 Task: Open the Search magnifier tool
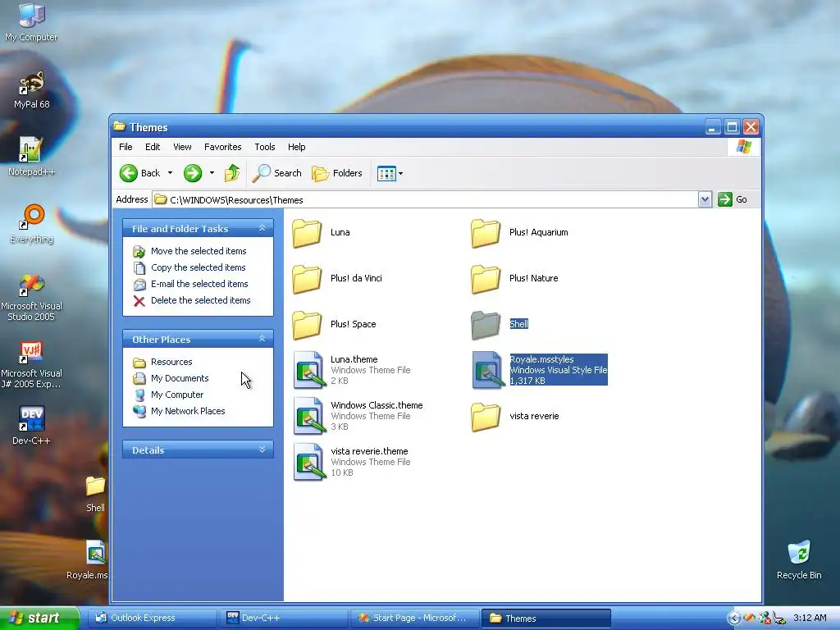(277, 173)
